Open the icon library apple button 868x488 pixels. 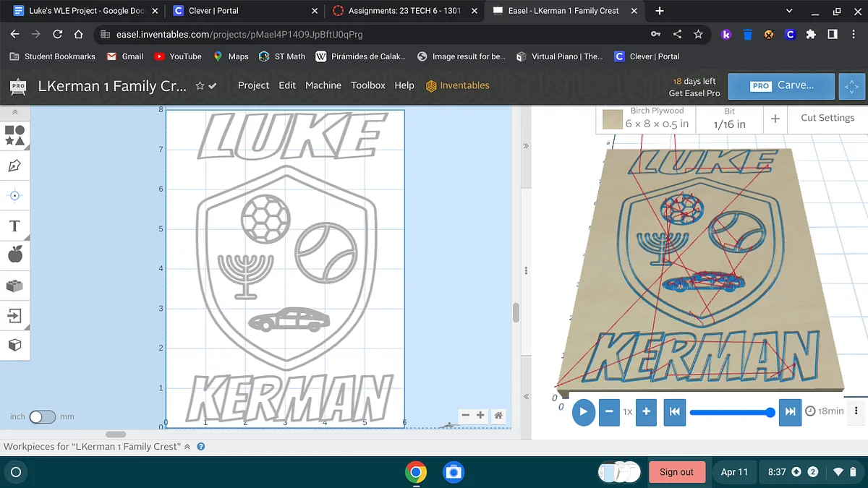tap(14, 254)
